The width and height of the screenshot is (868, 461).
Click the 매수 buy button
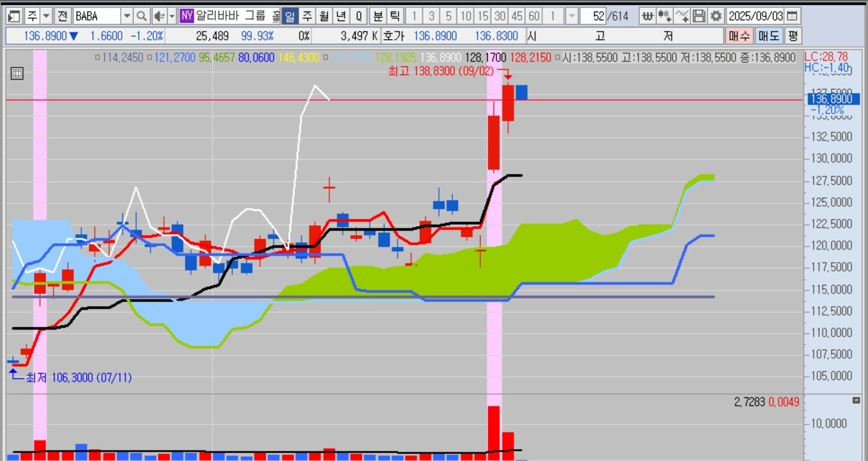[x=739, y=36]
